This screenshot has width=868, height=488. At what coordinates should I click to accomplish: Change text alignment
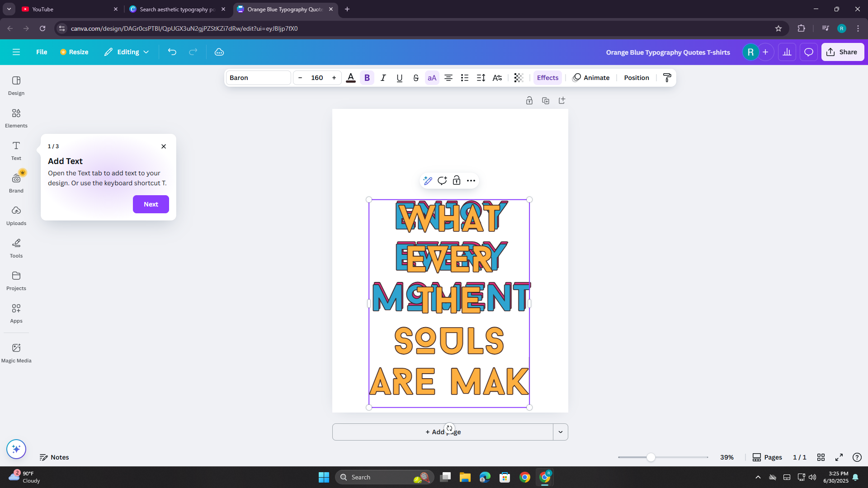[x=448, y=78]
